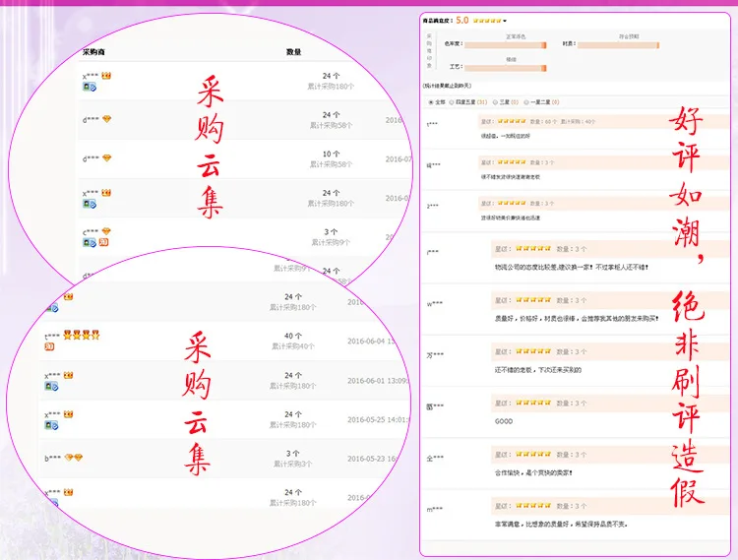
Task: Click the date 2016-05-25 14:01
Action: pyautogui.click(x=378, y=420)
